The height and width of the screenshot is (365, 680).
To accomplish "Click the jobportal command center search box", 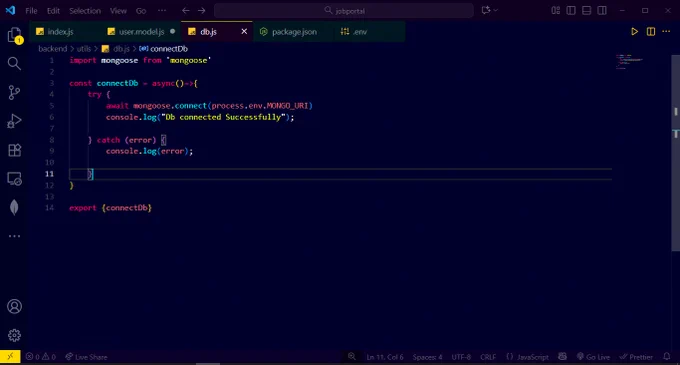I will [x=344, y=10].
